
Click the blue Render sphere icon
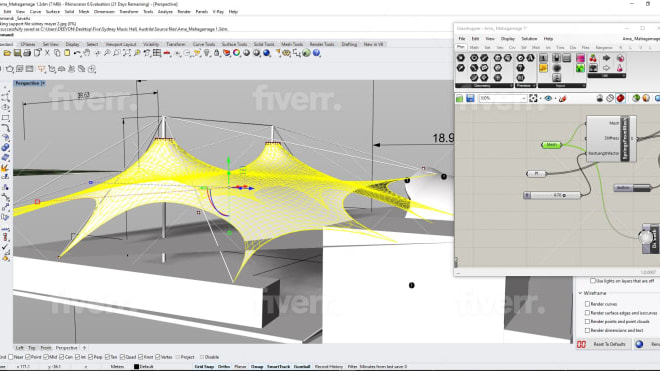pos(266,53)
